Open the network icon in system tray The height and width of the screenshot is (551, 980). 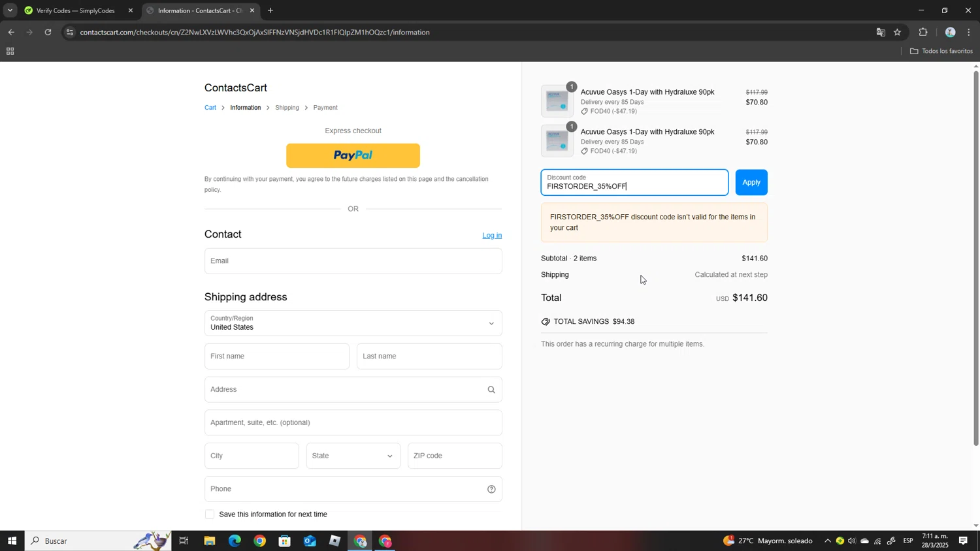[877, 541]
